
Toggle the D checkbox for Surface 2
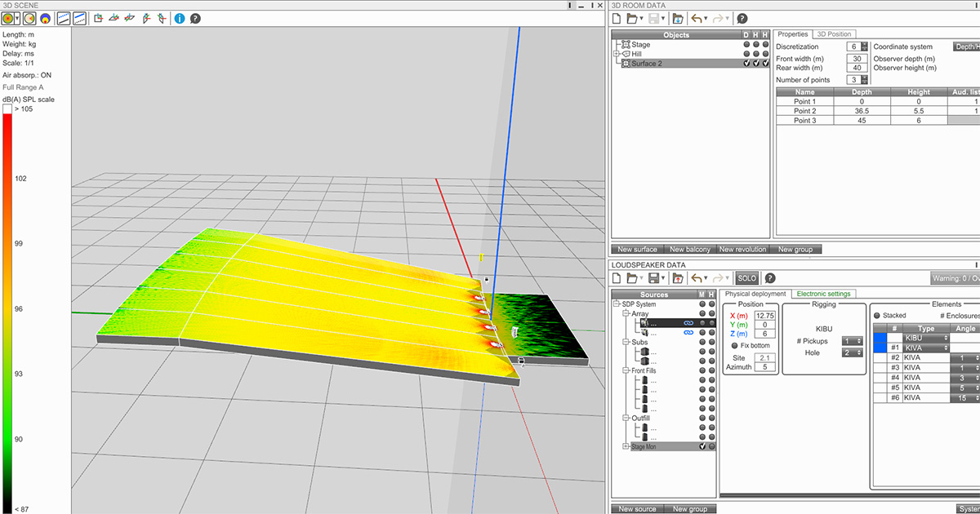click(x=746, y=64)
